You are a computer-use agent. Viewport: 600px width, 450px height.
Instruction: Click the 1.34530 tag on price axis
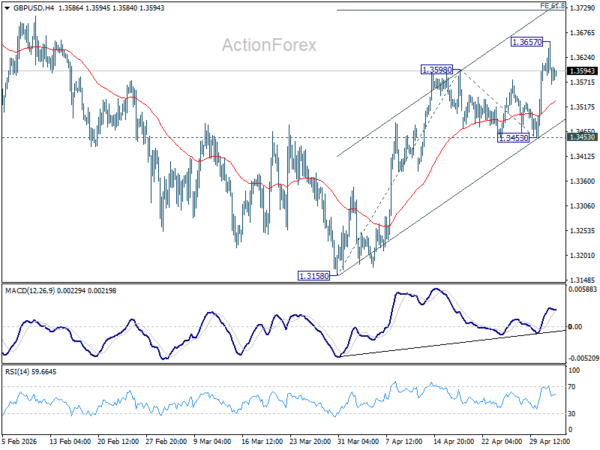582,137
